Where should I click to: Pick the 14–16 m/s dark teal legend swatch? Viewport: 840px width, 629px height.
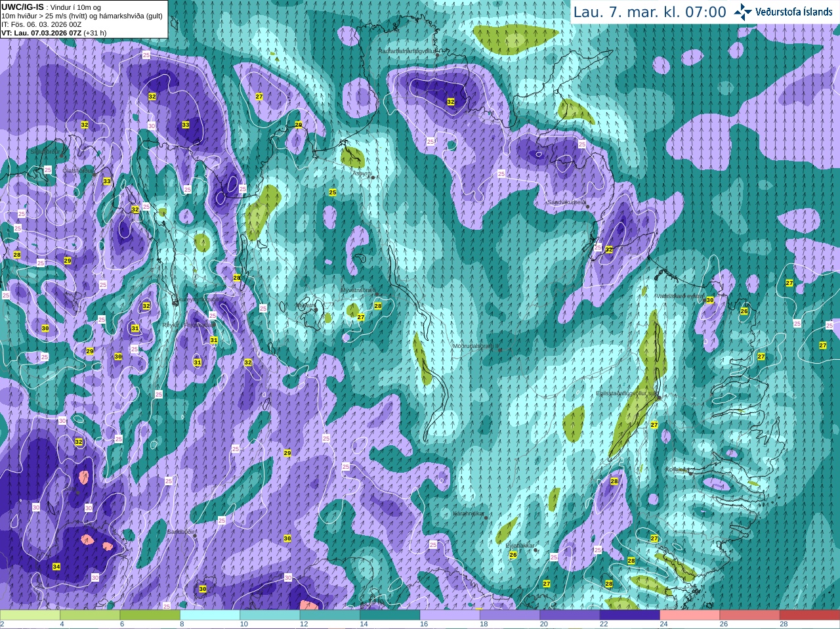point(390,615)
